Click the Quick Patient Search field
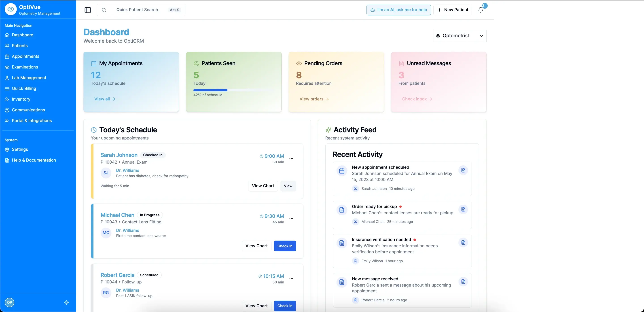644x312 pixels. [137, 10]
